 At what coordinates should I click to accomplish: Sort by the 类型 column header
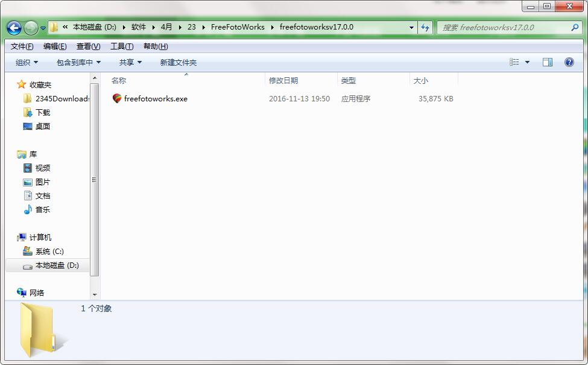tap(349, 80)
